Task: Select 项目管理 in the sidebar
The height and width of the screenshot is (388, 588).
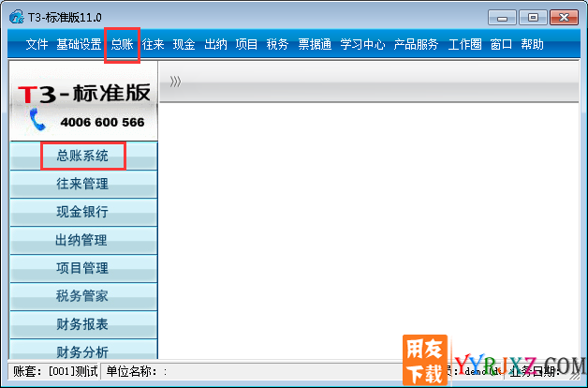Action: click(83, 268)
